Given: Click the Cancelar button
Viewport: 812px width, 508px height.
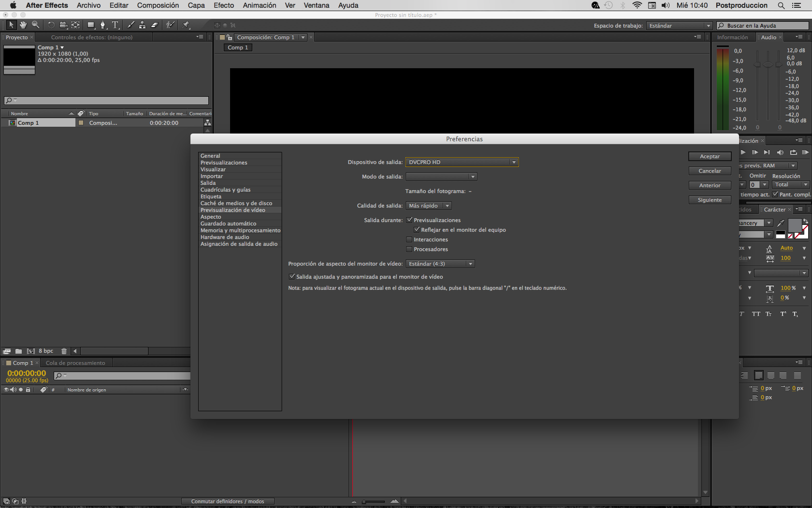Looking at the screenshot, I should [710, 171].
